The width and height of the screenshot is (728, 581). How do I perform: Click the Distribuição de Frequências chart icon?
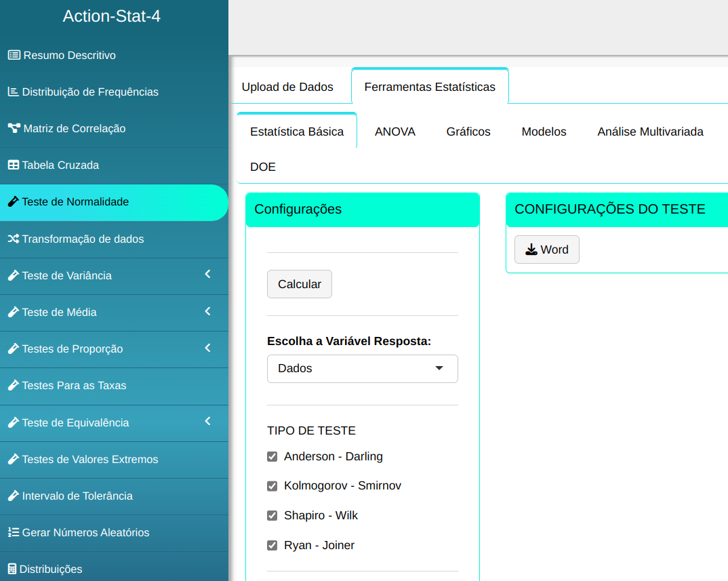(x=13, y=92)
